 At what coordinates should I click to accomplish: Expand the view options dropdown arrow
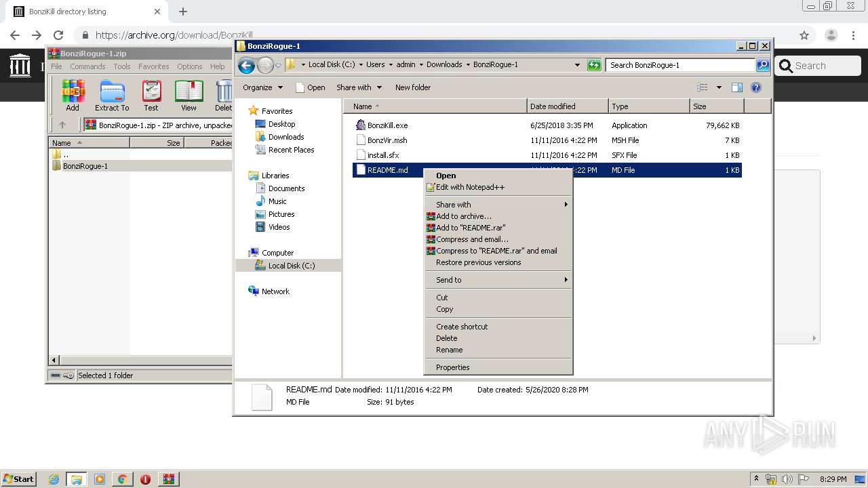click(719, 87)
